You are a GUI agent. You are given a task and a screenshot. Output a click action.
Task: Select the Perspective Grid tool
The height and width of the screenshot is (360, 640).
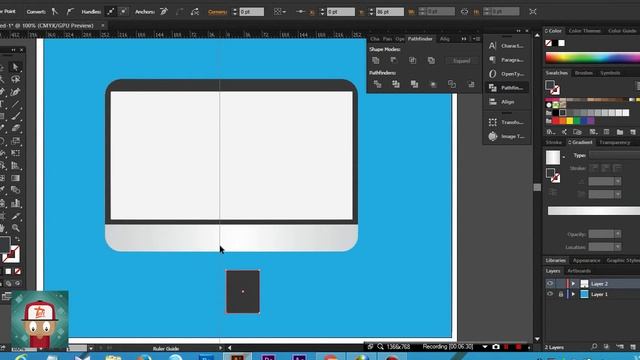click(16, 166)
